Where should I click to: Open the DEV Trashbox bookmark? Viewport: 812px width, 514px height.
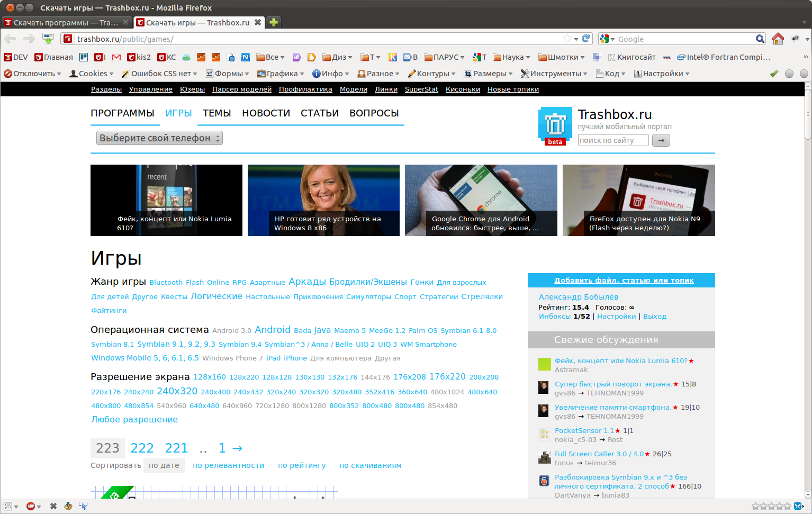[x=16, y=57]
